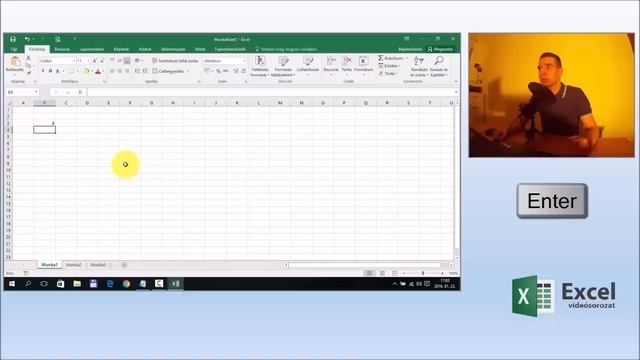This screenshot has width=640, height=360.
Task: Select the Munka2 sheet tab
Action: tap(74, 265)
